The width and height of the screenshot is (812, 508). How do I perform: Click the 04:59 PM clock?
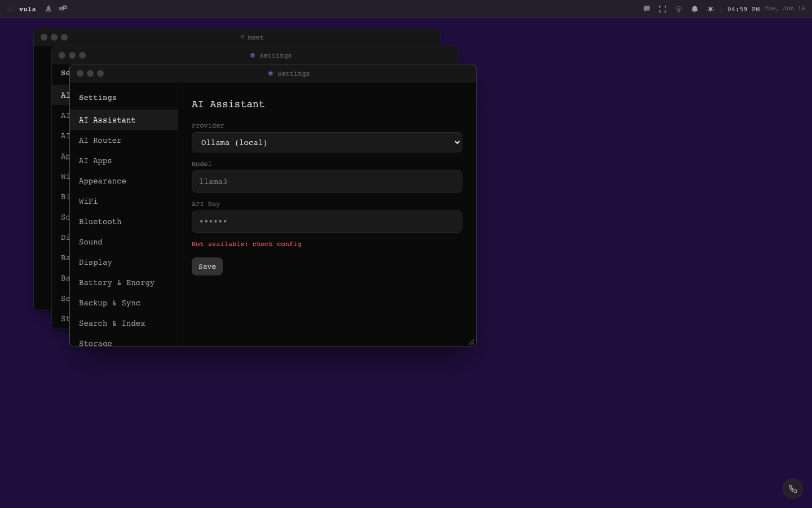pos(743,9)
